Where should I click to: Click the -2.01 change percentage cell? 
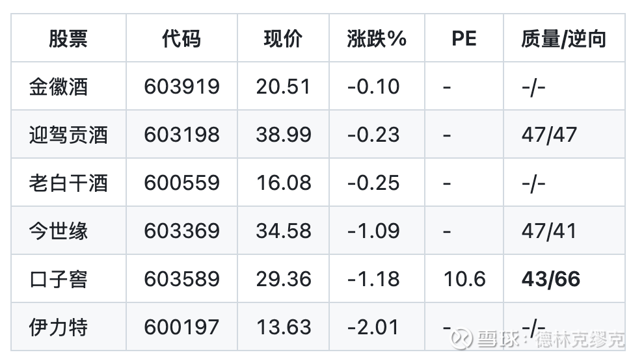pos(373,327)
